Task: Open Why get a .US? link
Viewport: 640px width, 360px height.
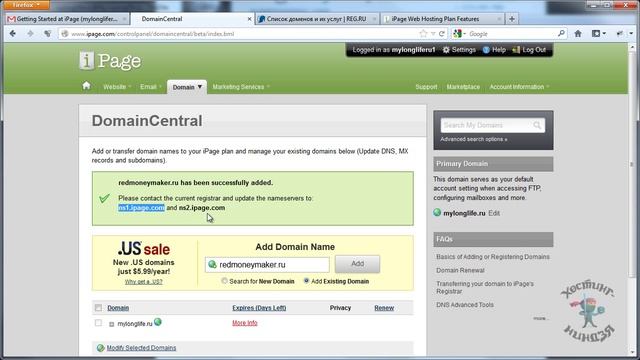Action: pos(144,282)
